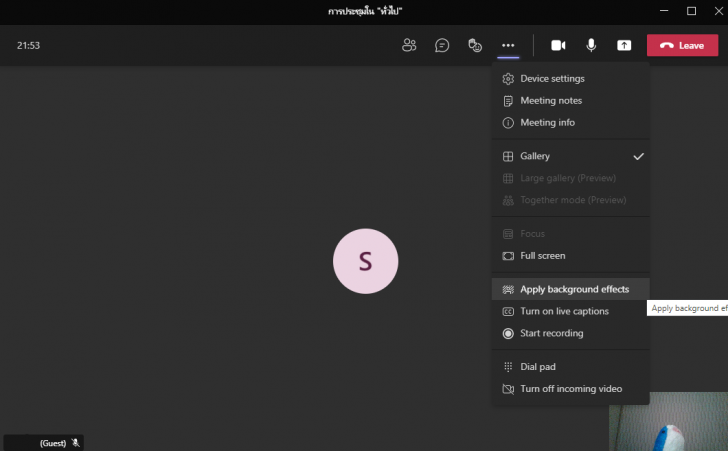Choose Apply background effects

click(571, 289)
